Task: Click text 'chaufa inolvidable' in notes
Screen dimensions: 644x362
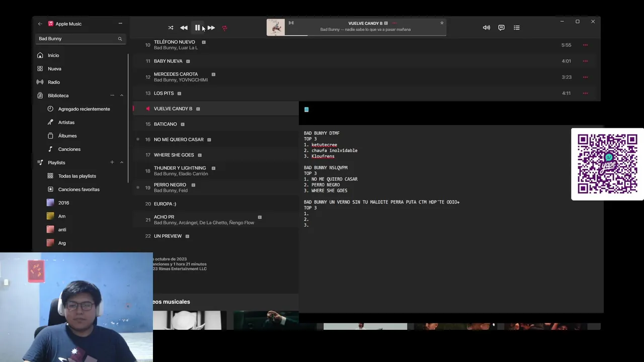Action: point(335,150)
